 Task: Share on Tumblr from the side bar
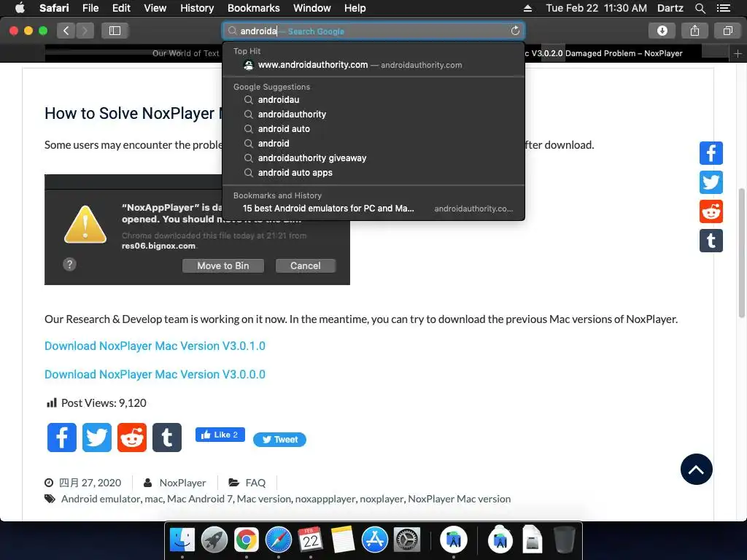[711, 241]
